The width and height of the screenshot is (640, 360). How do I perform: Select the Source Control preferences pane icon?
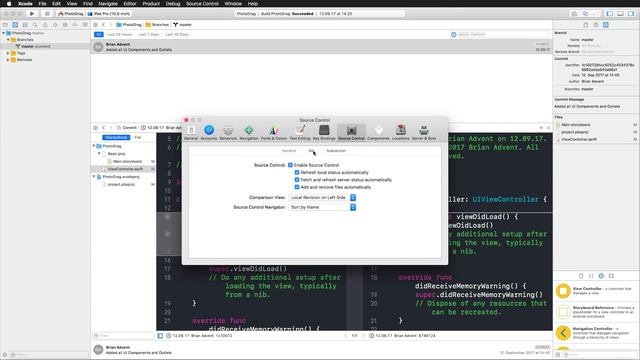pos(351,133)
